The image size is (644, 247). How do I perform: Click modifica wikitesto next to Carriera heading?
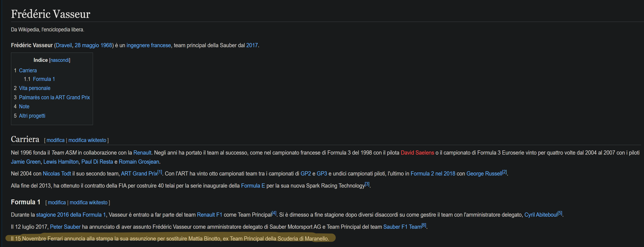coord(87,140)
